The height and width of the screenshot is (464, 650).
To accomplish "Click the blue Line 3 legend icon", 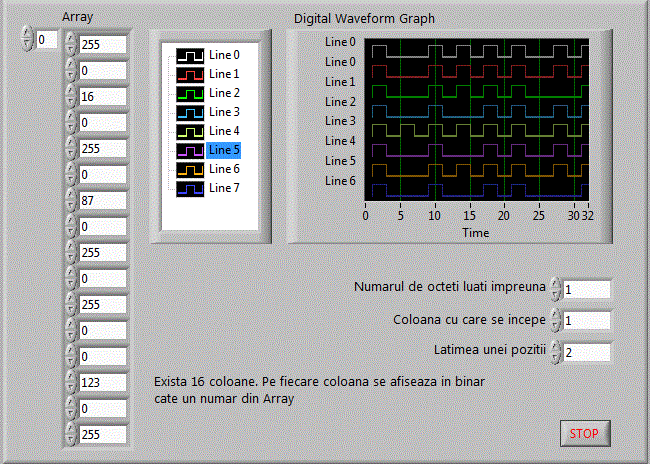I will click(x=190, y=112).
